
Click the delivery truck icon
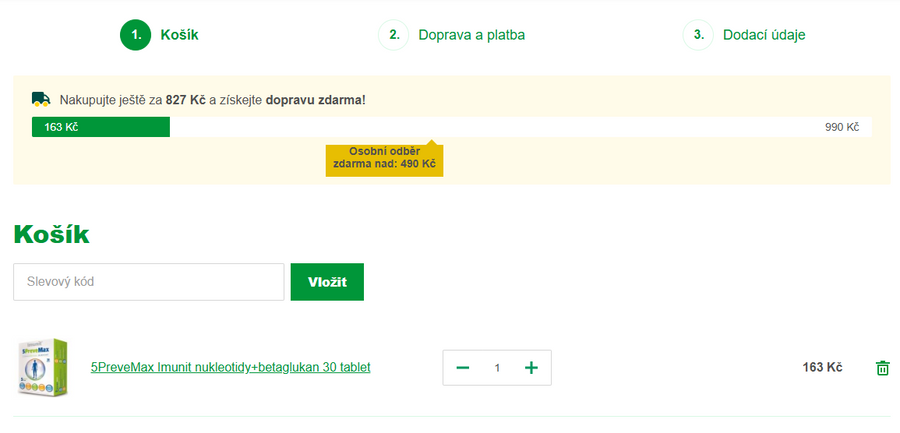(41, 99)
